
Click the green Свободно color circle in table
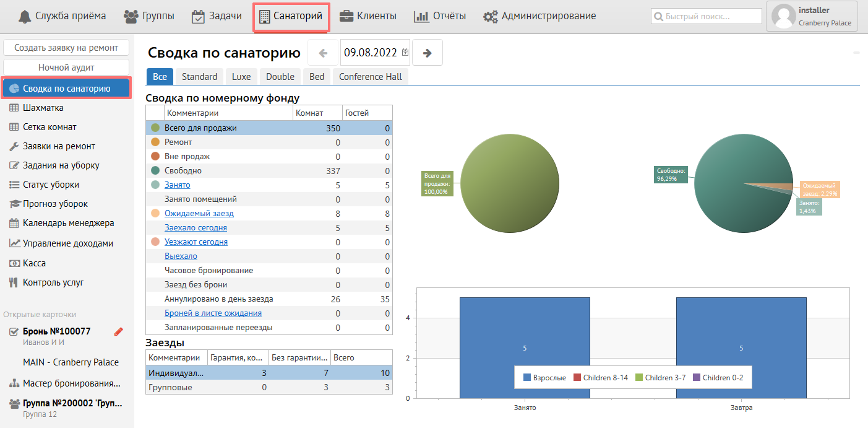click(155, 171)
